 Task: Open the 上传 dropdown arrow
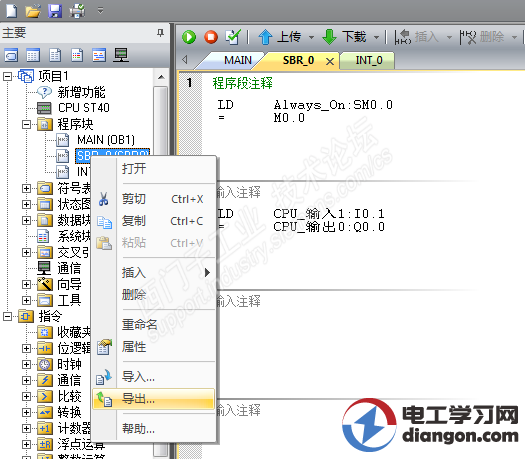tap(311, 37)
